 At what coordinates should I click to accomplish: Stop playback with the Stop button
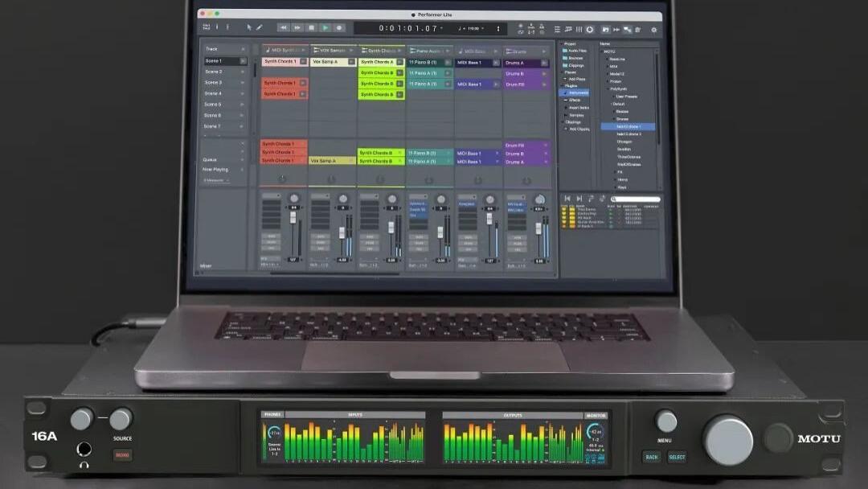[x=312, y=27]
